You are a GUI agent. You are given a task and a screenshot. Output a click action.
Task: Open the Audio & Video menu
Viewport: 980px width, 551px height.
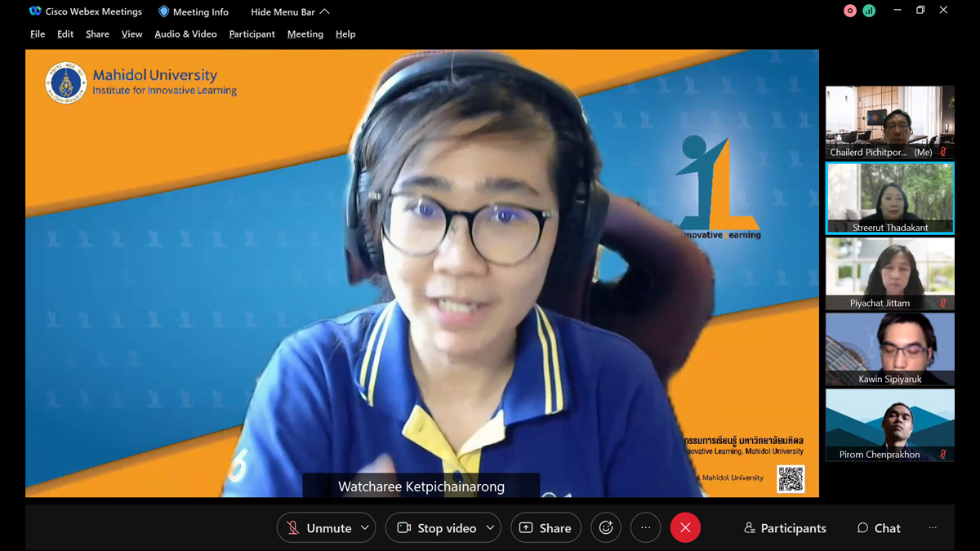point(185,34)
